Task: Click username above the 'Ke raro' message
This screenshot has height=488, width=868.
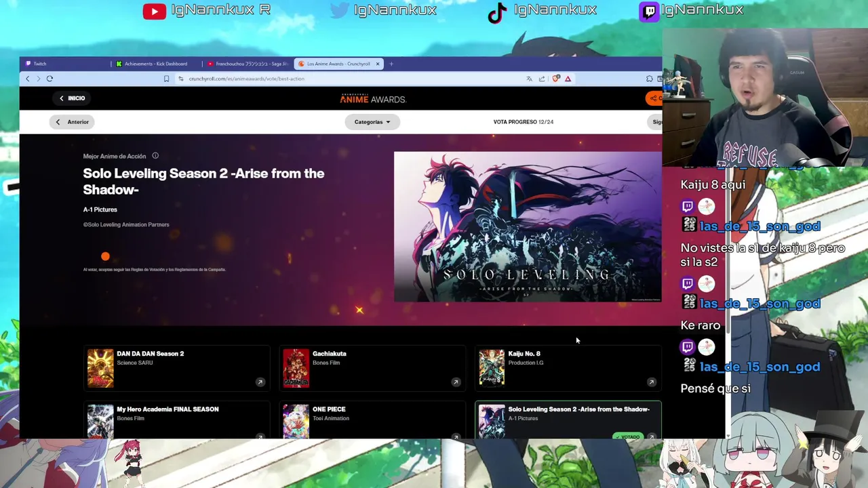Action: click(x=759, y=304)
